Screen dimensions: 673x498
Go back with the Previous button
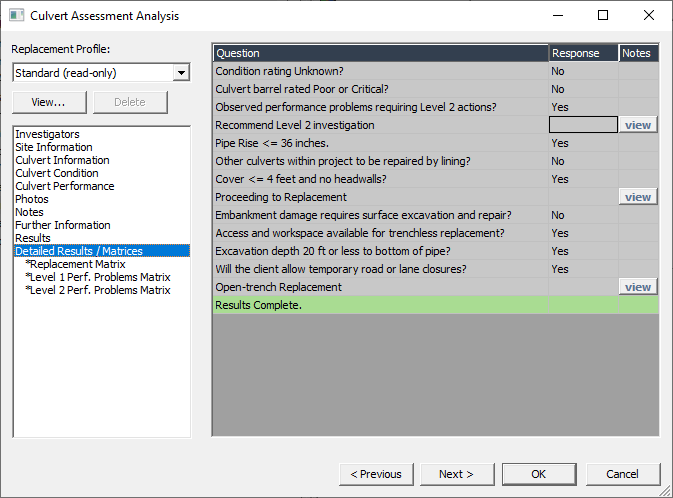pyautogui.click(x=376, y=474)
